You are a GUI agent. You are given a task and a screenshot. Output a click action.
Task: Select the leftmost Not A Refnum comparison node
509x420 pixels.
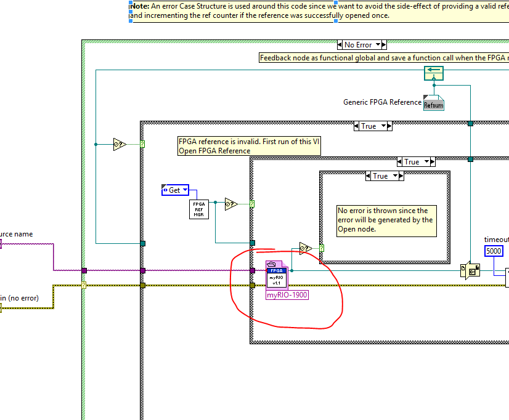click(120, 144)
